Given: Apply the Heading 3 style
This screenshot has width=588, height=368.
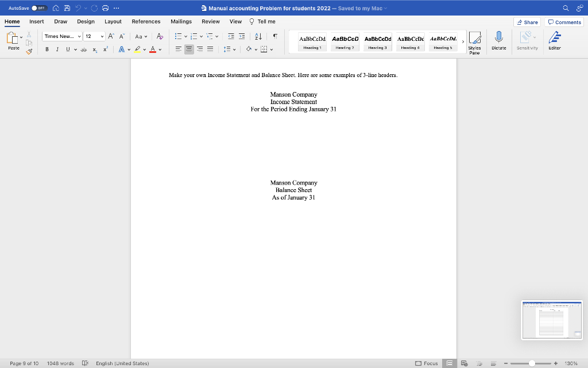Looking at the screenshot, I should coord(378,41).
